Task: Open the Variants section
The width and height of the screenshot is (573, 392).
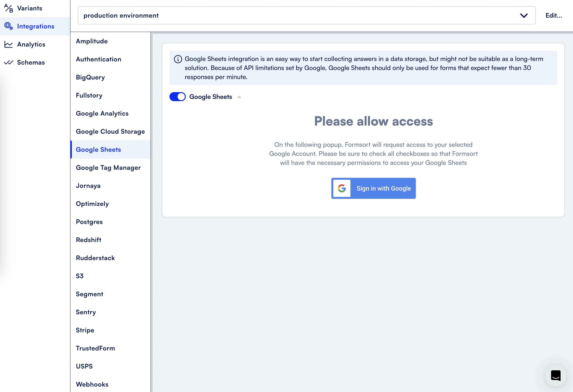Action: [x=35, y=8]
